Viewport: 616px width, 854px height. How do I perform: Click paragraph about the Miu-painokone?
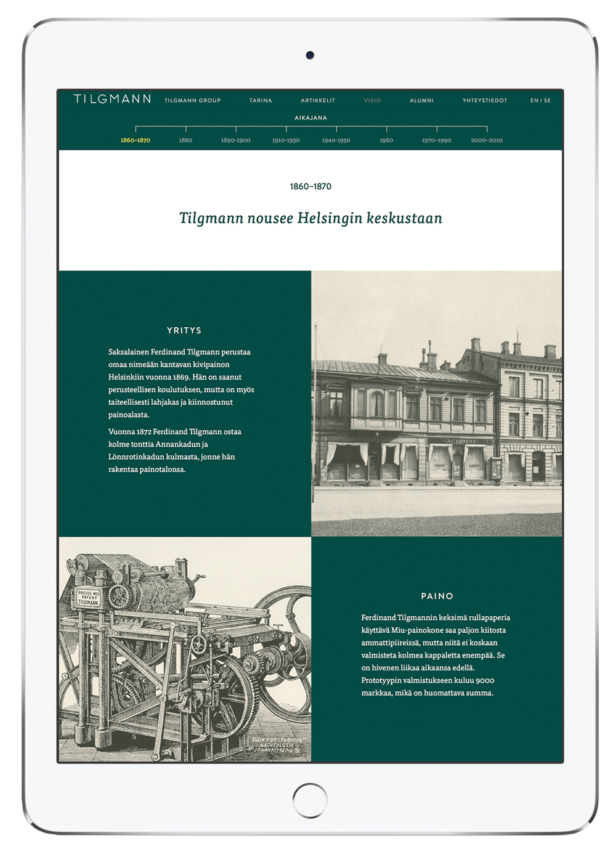436,655
